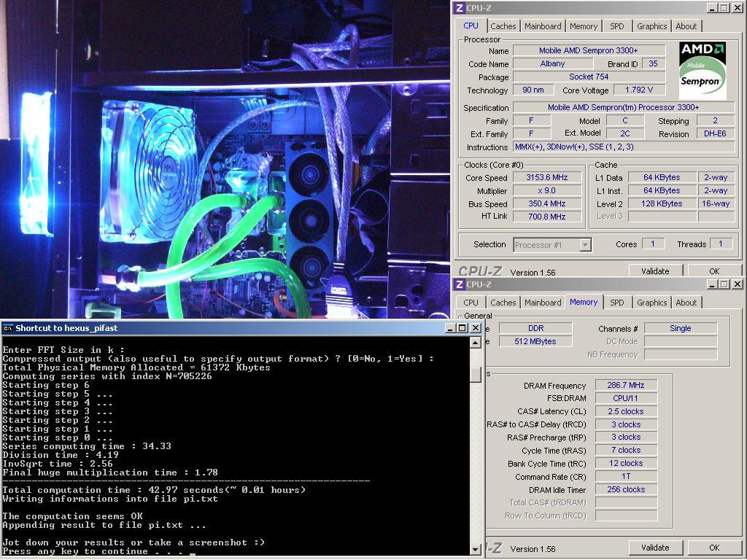This screenshot has width=747, height=560.
Task: Switch to the Graphics tab in the top CPU-Z window
Action: tap(651, 26)
